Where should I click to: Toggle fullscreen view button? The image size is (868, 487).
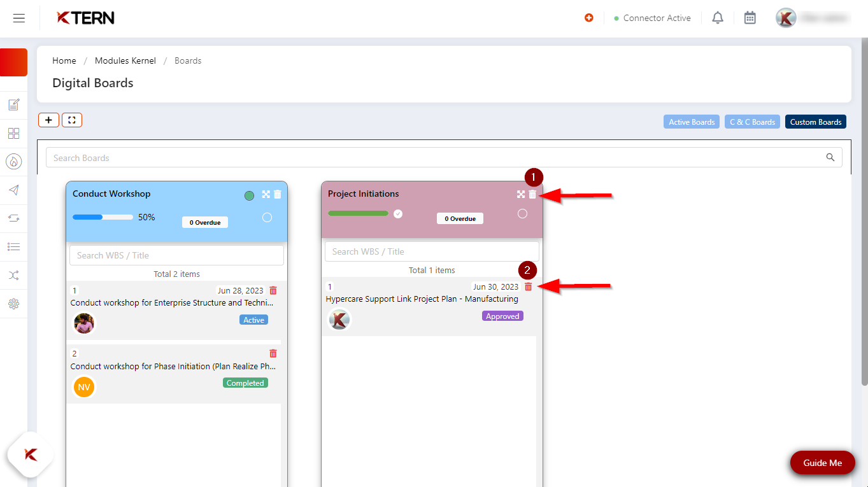72,120
